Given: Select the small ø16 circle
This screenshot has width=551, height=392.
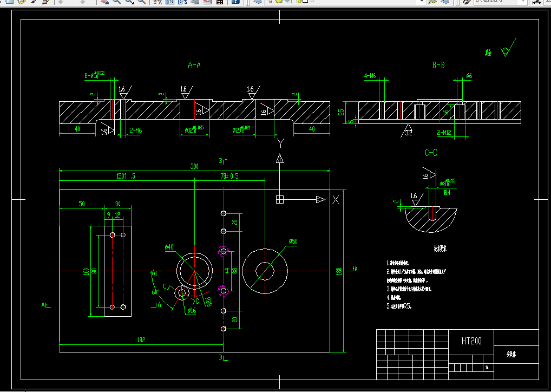Looking at the screenshot, I should 182,293.
